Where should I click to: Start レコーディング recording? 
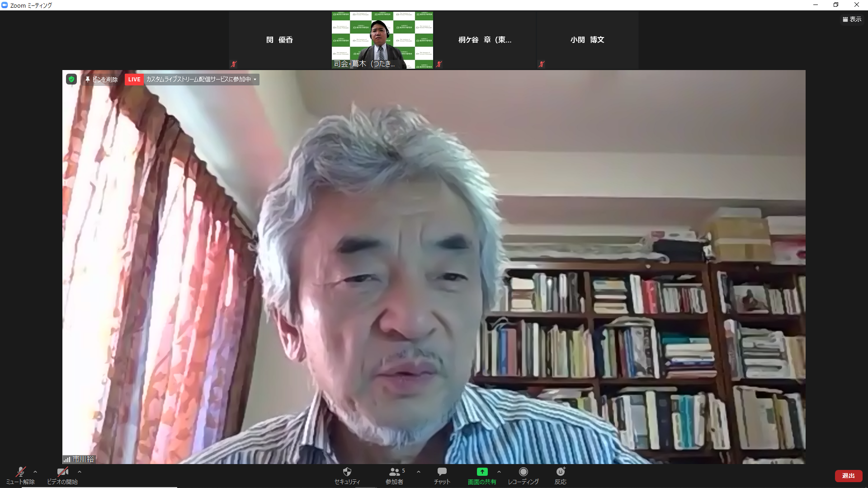coord(523,476)
